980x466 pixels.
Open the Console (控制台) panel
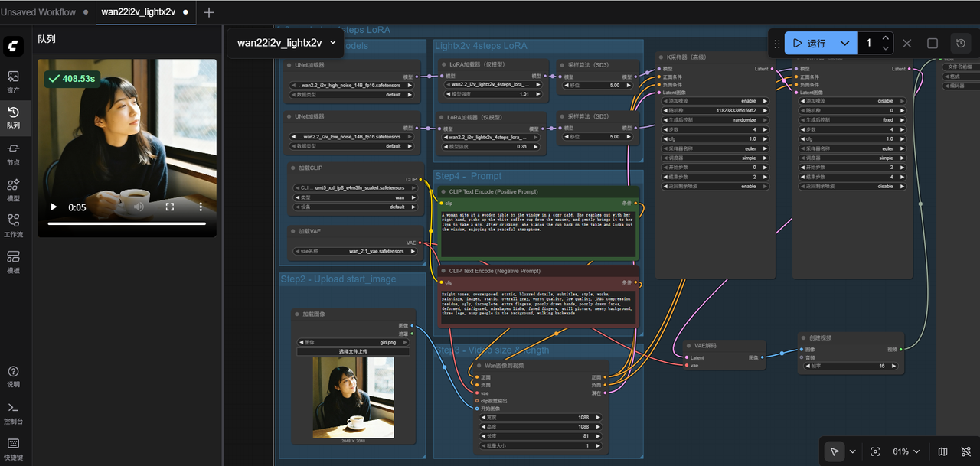tap(13, 412)
